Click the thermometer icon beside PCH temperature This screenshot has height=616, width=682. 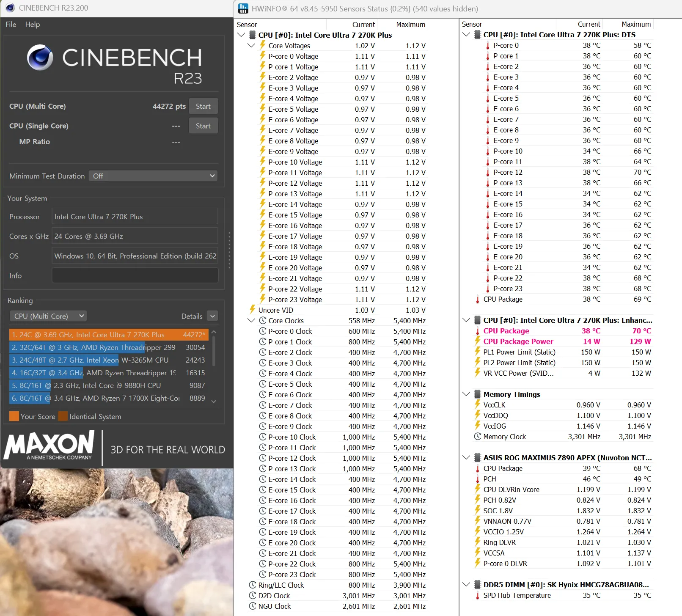pos(478,479)
